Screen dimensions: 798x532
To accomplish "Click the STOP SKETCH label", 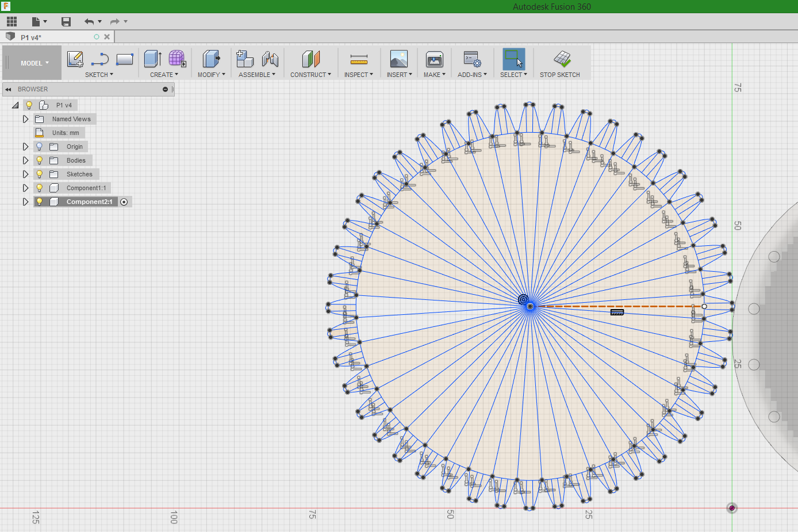I will click(559, 75).
